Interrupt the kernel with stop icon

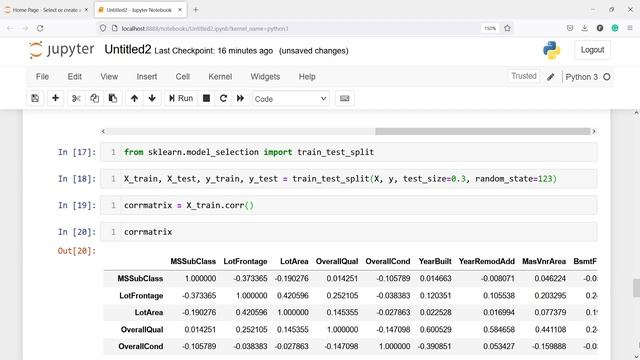[x=207, y=98]
